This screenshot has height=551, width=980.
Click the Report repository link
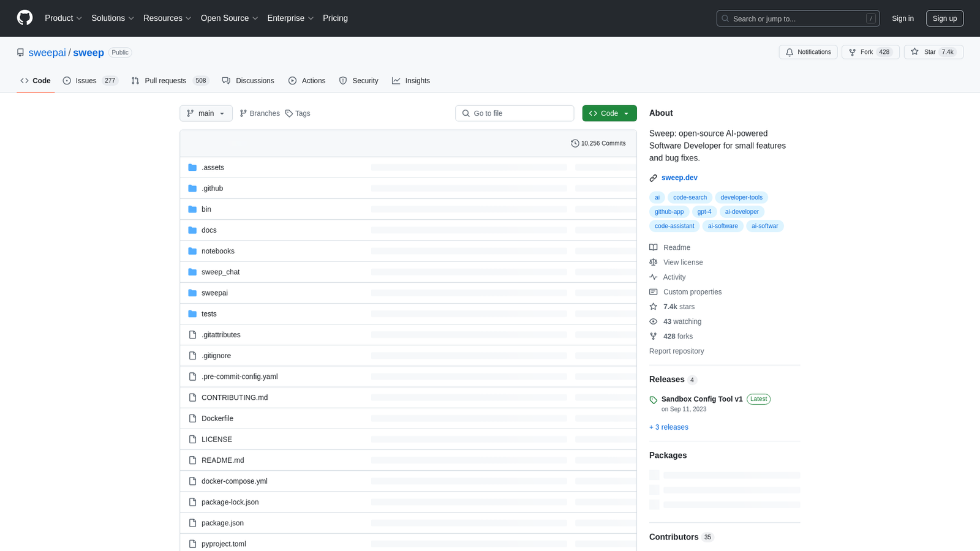pos(676,351)
